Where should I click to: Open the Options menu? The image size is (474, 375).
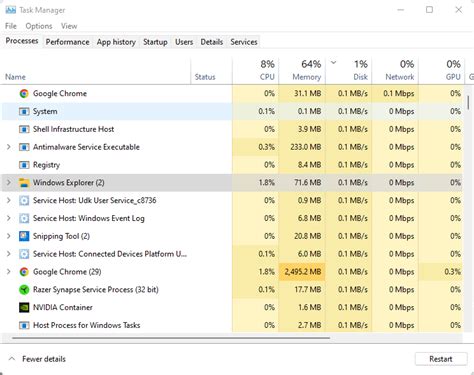point(39,26)
